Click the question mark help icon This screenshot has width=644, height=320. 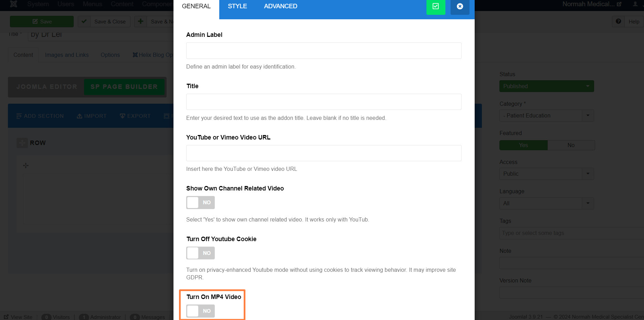click(619, 21)
